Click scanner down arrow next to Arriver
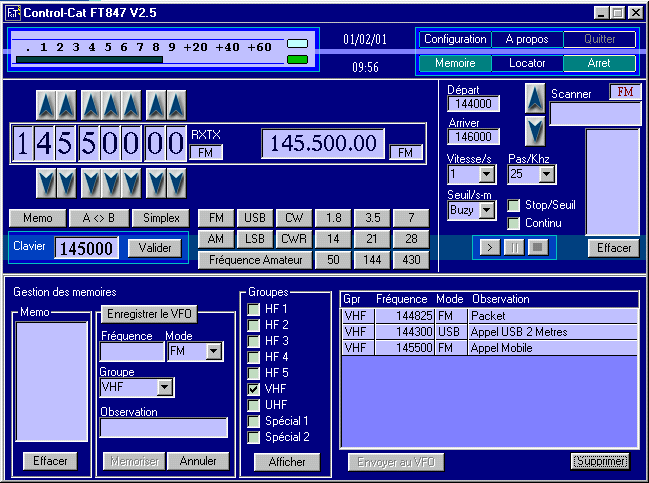The width and height of the screenshot is (649, 483). coord(535,131)
